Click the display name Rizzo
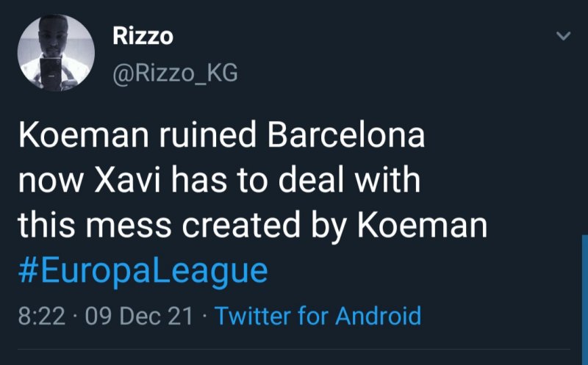The width and height of the screenshot is (588, 365). (143, 37)
